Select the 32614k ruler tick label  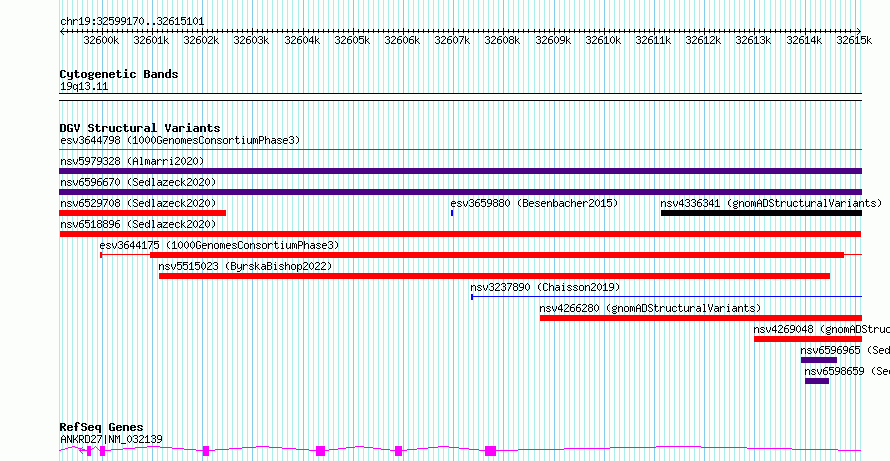pos(804,40)
